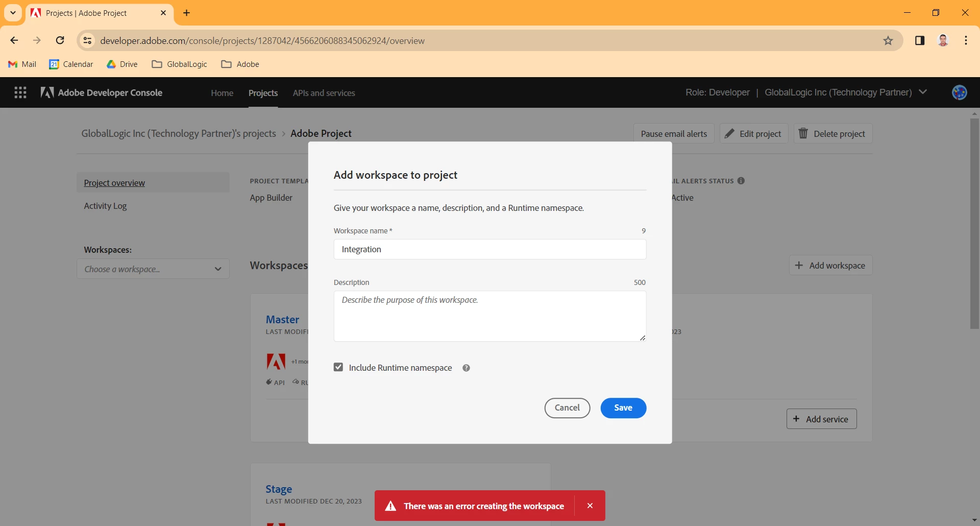
Task: Reload the current page
Action: pyautogui.click(x=60, y=40)
